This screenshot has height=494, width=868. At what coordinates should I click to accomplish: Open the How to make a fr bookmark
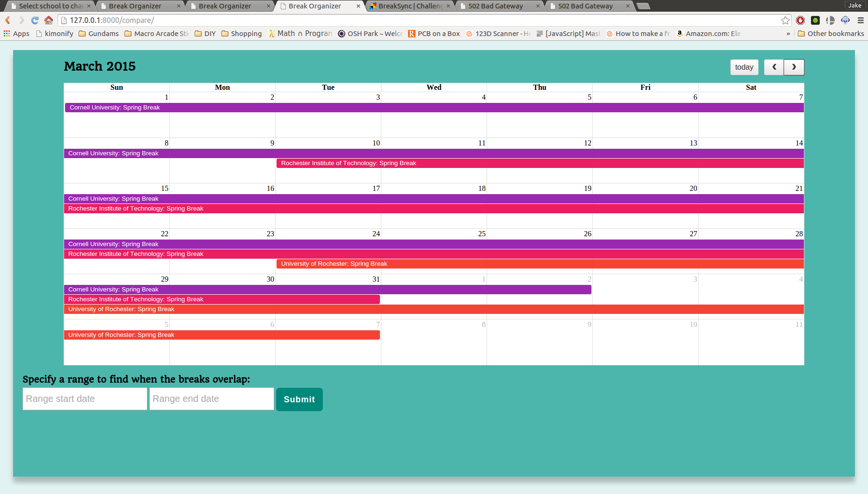tap(638, 34)
